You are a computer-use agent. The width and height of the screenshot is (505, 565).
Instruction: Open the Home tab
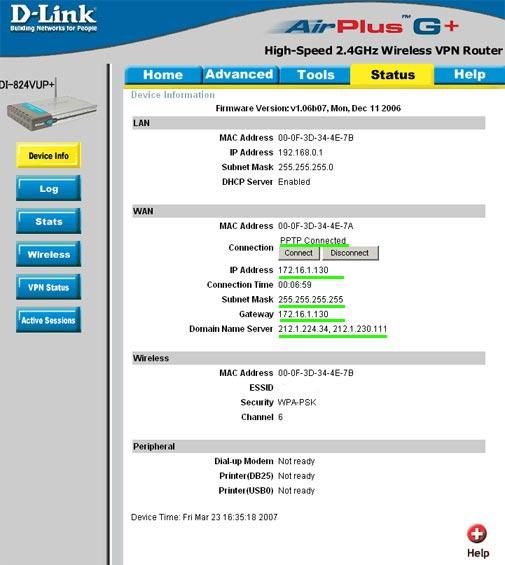(163, 75)
